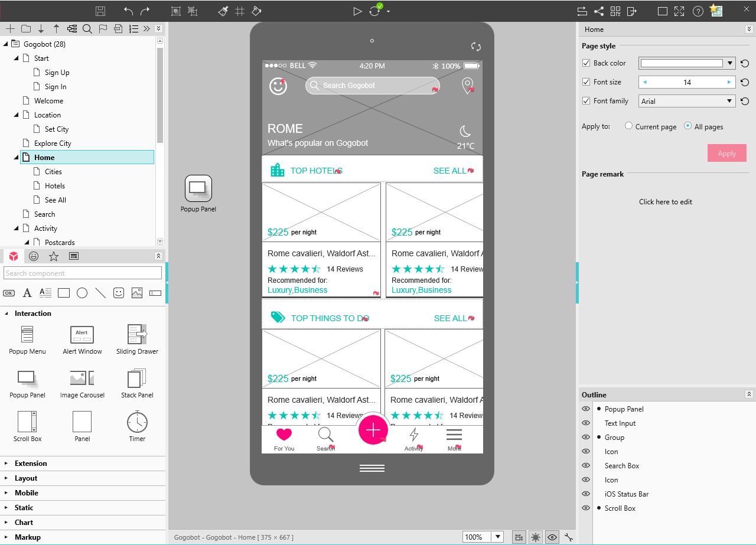Open the zoom percentage dropdown
This screenshot has height=545, width=756.
point(498,537)
